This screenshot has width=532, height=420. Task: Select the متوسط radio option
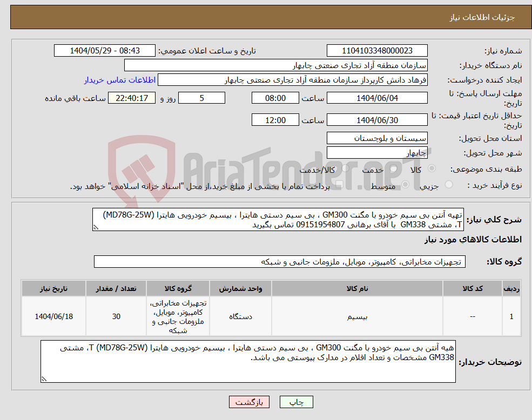pos(405,185)
